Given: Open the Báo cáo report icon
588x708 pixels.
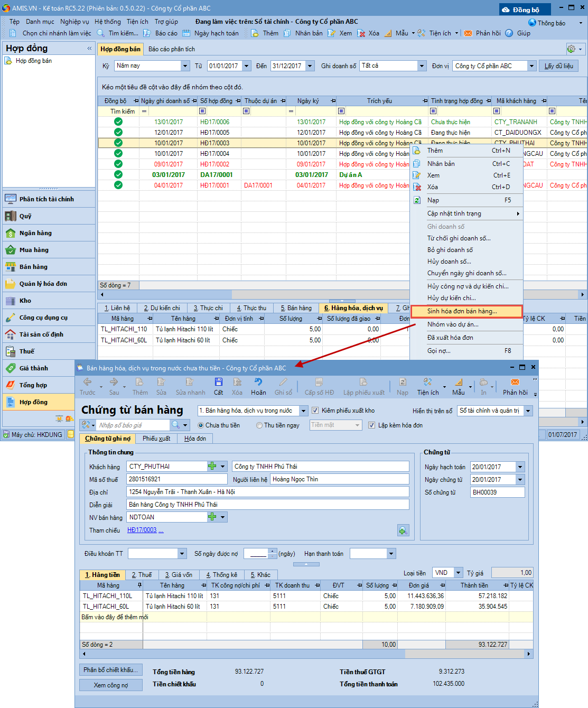Looking at the screenshot, I should tap(147, 33).
